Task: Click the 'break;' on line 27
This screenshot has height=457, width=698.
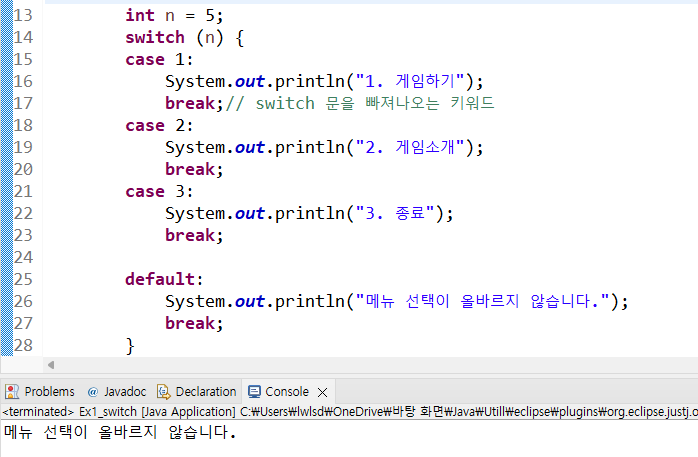Action: tap(194, 323)
